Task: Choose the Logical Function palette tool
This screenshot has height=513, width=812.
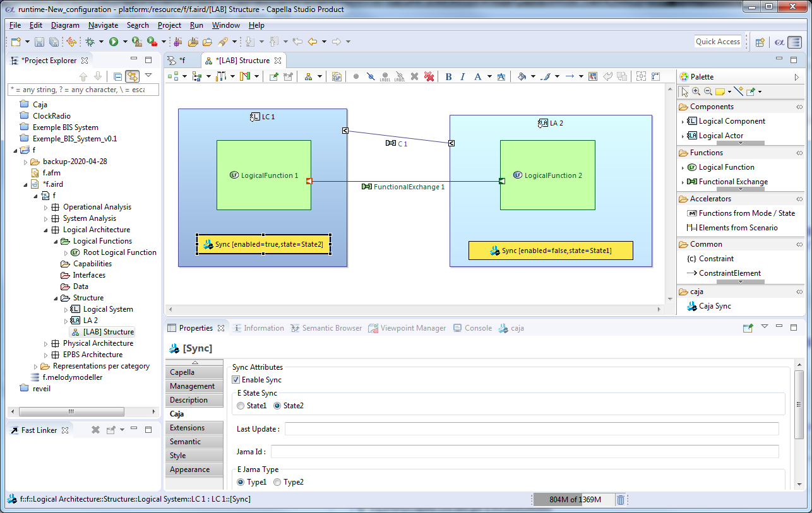Action: pos(720,167)
